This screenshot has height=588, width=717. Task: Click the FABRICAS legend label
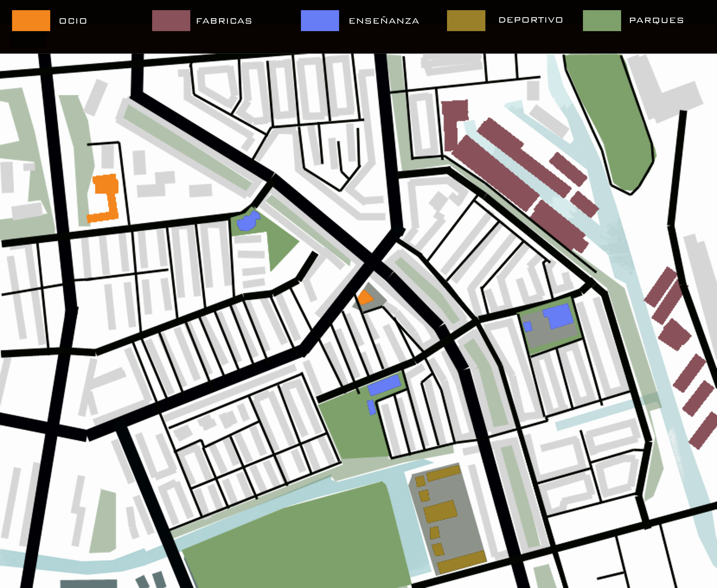(224, 21)
